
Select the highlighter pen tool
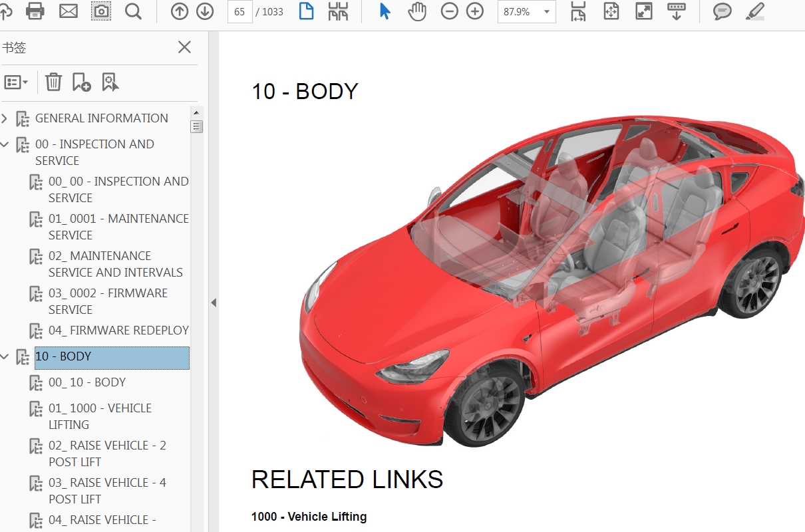tap(754, 11)
